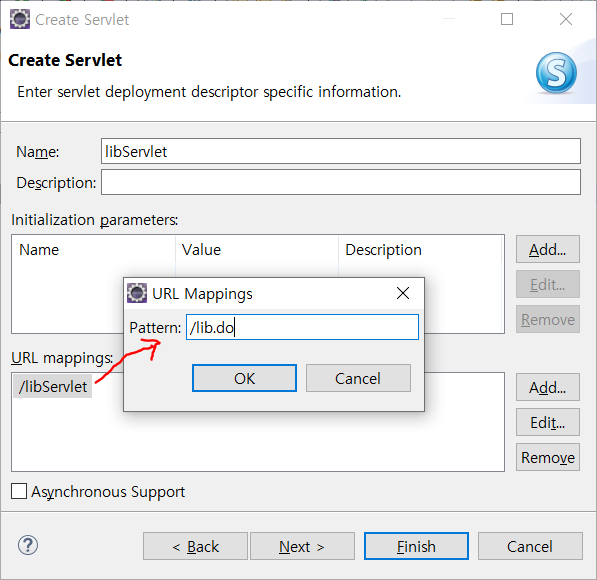Viewport: 597px width, 580px height.
Task: Remove the selected URL mapping
Action: 548,457
